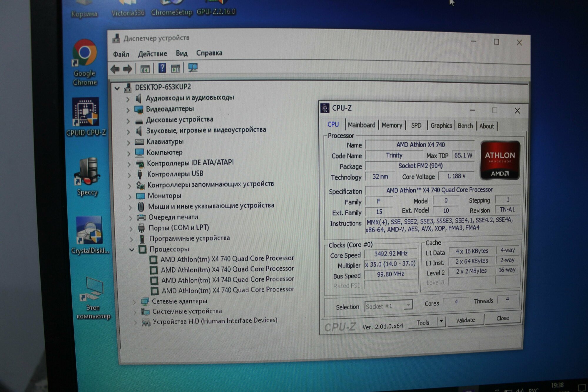
Task: Select Очереди печати category
Action: (x=173, y=217)
